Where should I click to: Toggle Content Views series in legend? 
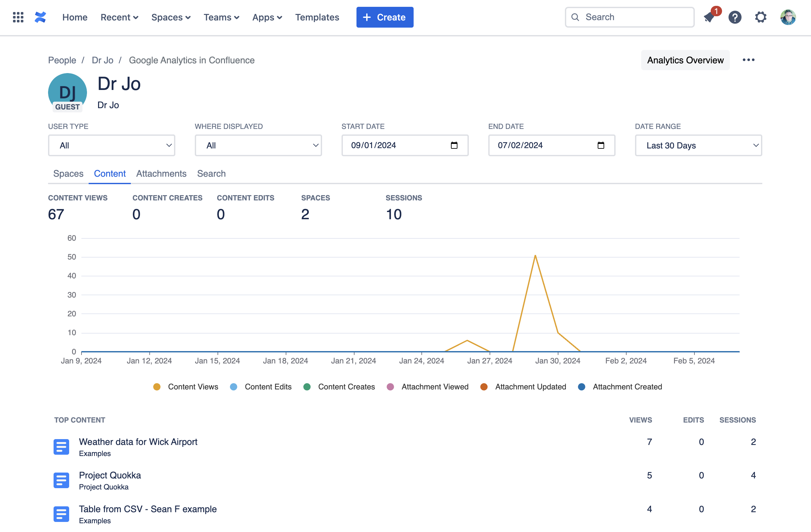193,387
